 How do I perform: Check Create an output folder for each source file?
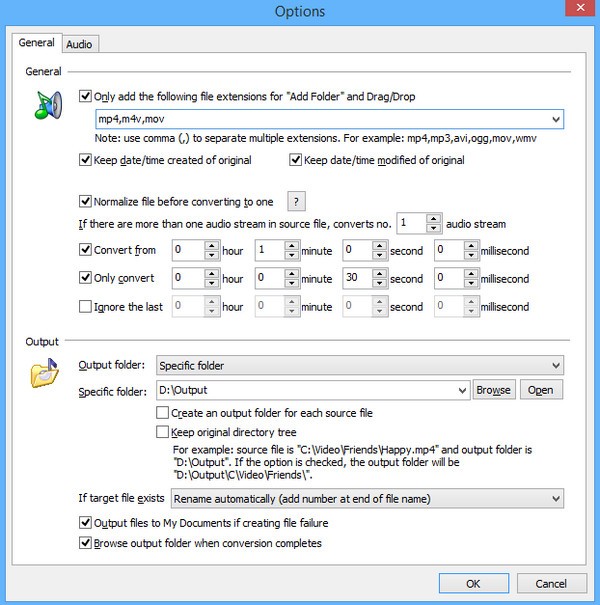164,412
